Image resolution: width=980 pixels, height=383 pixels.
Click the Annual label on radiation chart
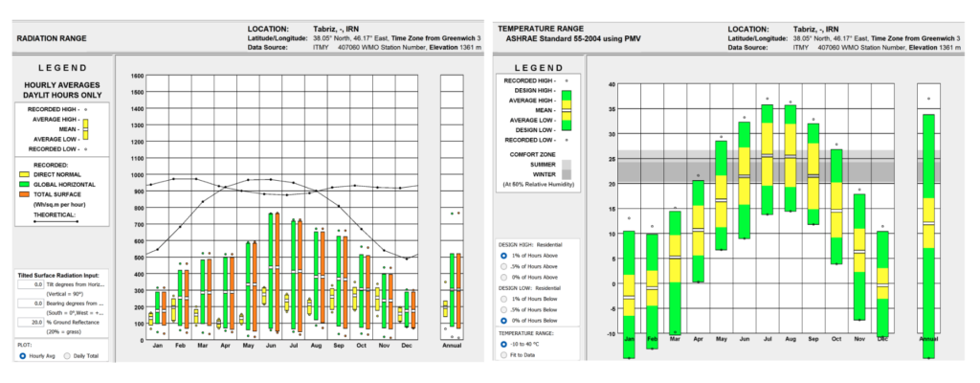pyautogui.click(x=452, y=346)
